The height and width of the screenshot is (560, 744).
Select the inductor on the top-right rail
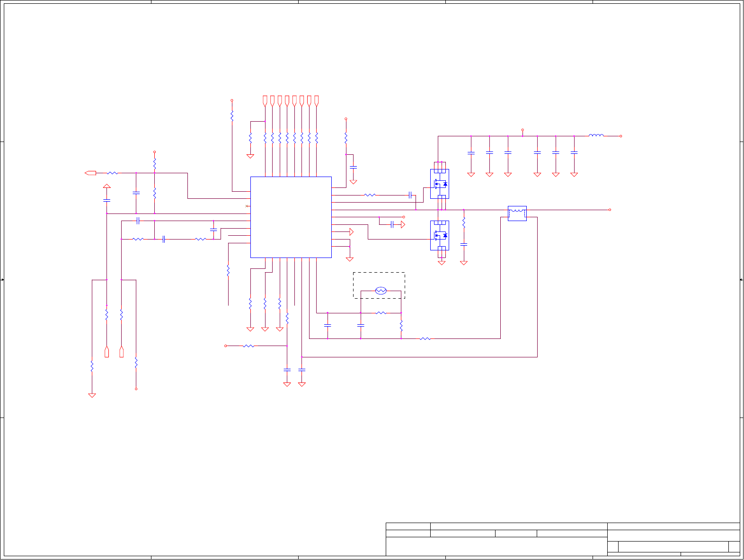pos(596,136)
